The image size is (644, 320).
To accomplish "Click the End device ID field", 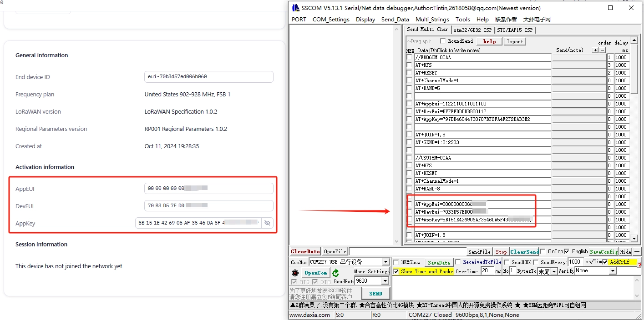I will click(208, 77).
